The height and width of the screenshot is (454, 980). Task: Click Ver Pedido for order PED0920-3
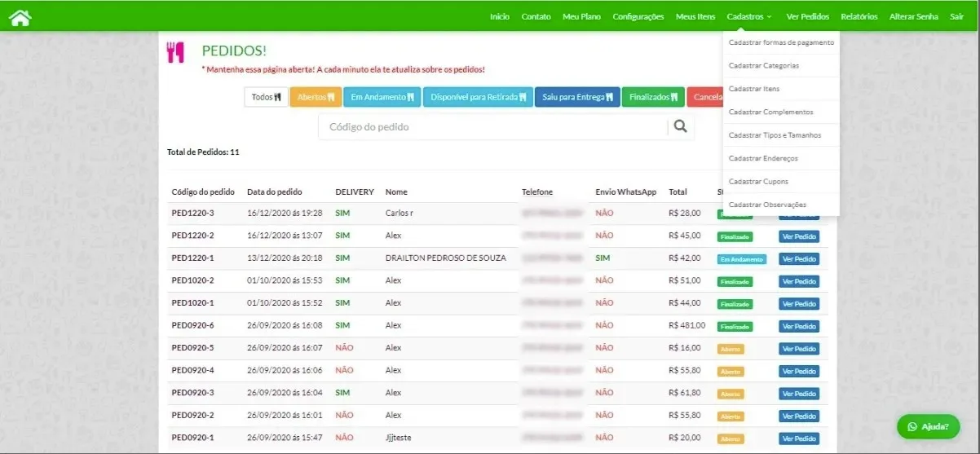[x=799, y=394]
